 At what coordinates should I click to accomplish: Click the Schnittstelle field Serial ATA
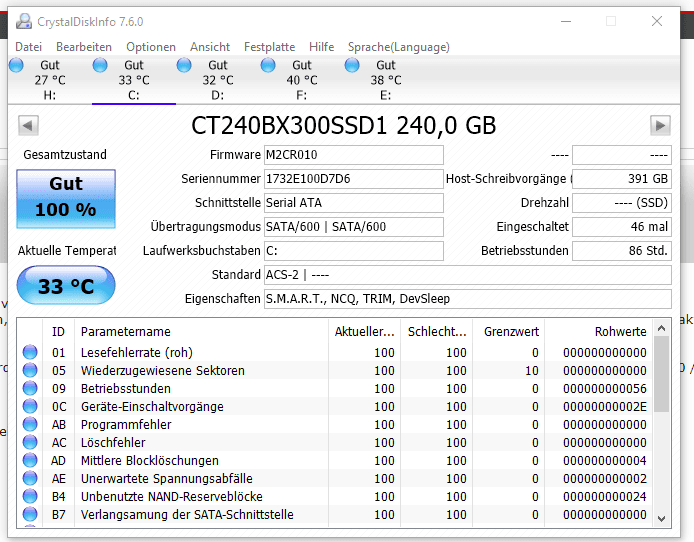point(354,203)
